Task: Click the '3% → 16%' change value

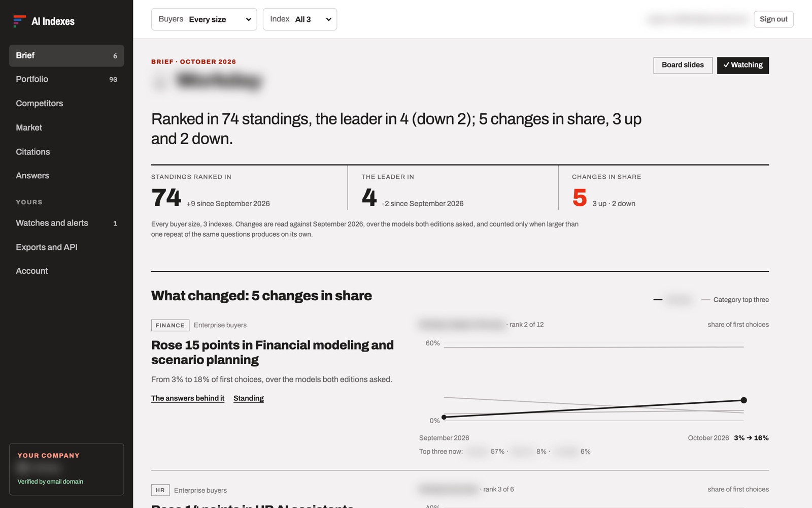Action: pos(751,438)
